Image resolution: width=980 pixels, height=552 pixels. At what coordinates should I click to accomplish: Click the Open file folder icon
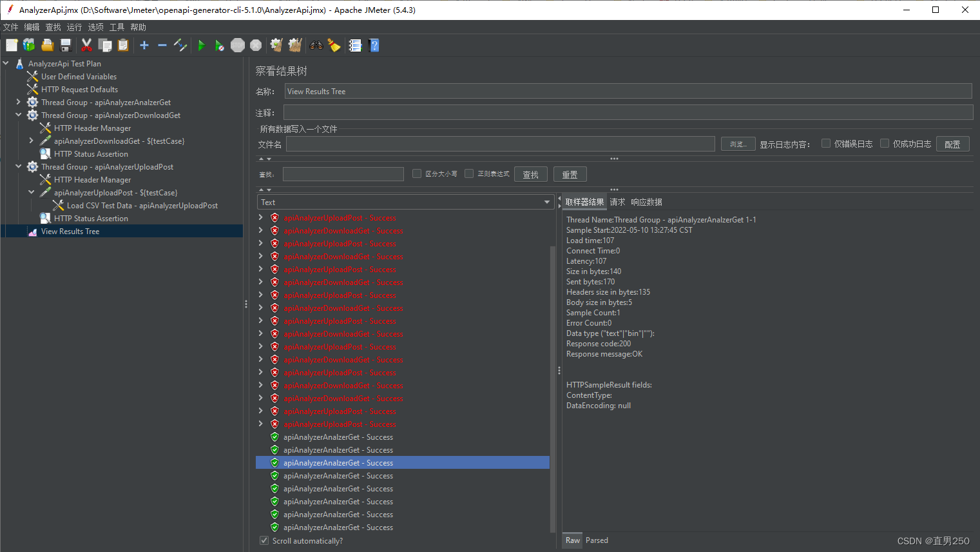tap(47, 45)
